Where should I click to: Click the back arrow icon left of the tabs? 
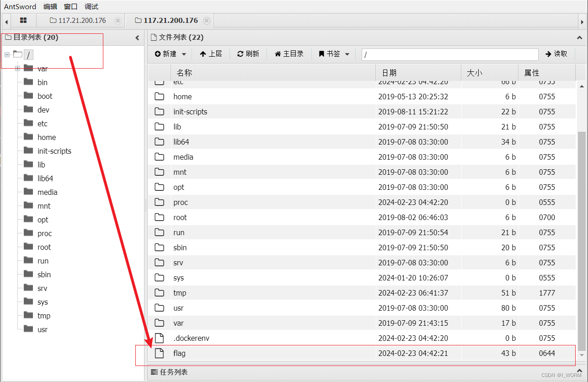(x=6, y=20)
